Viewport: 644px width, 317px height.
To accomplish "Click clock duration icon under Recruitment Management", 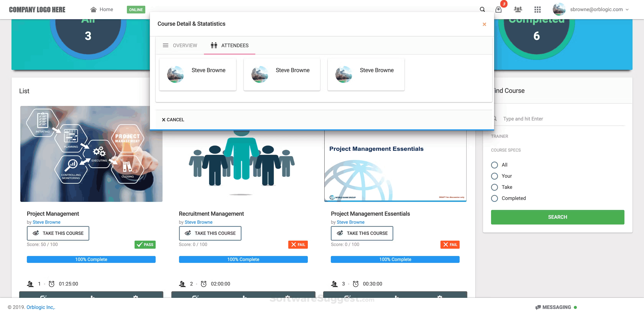I will click(204, 284).
